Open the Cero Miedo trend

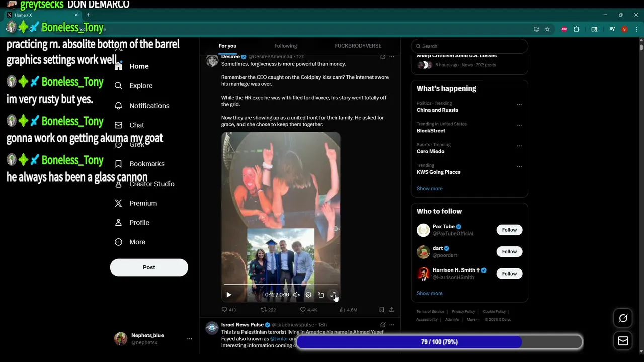pos(430,151)
